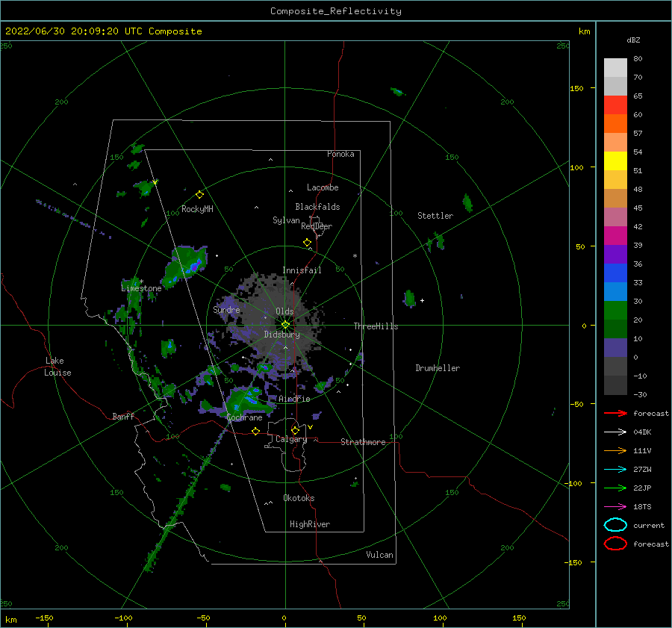The image size is (672, 628).
Task: Select the orange 111V arrow icon
Action: click(x=615, y=450)
